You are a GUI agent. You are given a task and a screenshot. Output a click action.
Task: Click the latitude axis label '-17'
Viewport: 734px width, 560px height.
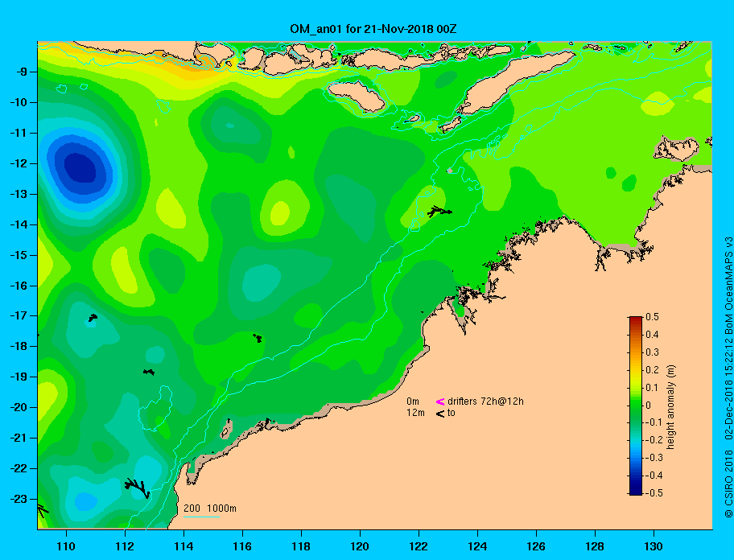[19, 316]
